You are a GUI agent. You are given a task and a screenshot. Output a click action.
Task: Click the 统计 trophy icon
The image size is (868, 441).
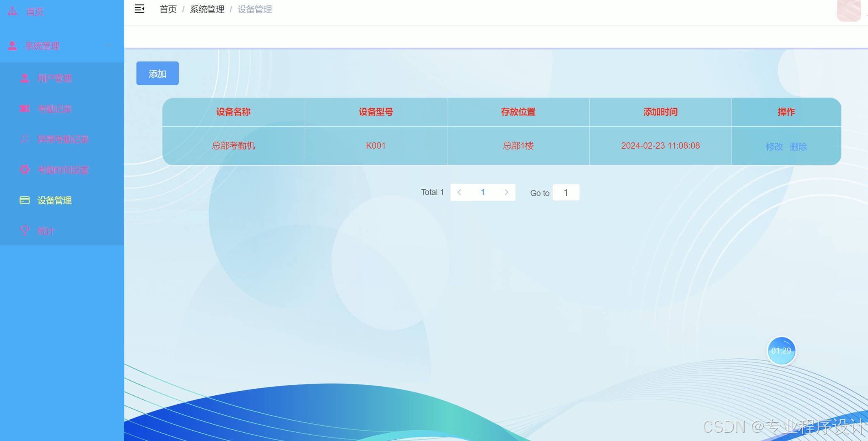pyautogui.click(x=25, y=230)
